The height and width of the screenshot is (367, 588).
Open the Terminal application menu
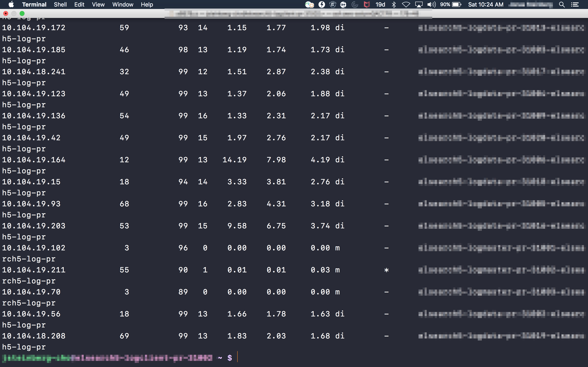tap(34, 4)
